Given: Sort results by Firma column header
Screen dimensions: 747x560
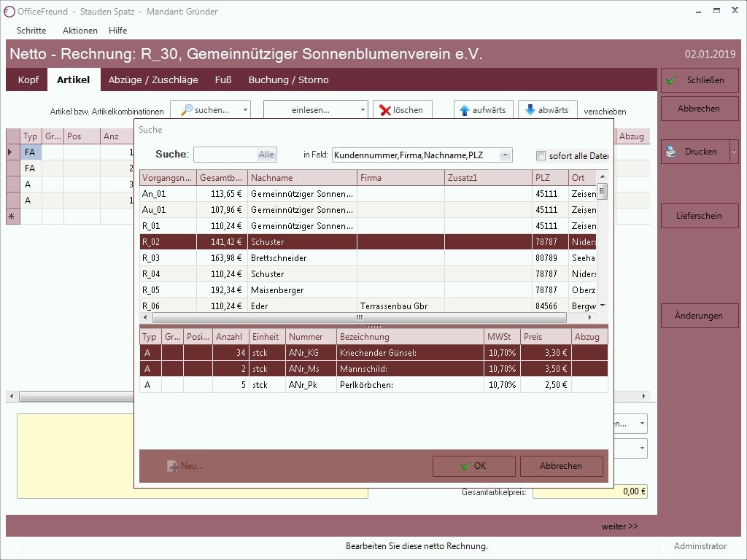Looking at the screenshot, I should (400, 178).
